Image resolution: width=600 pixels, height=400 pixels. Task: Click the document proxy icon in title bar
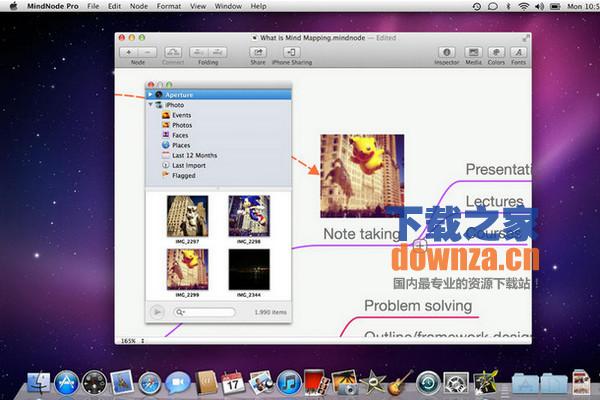[x=254, y=38]
